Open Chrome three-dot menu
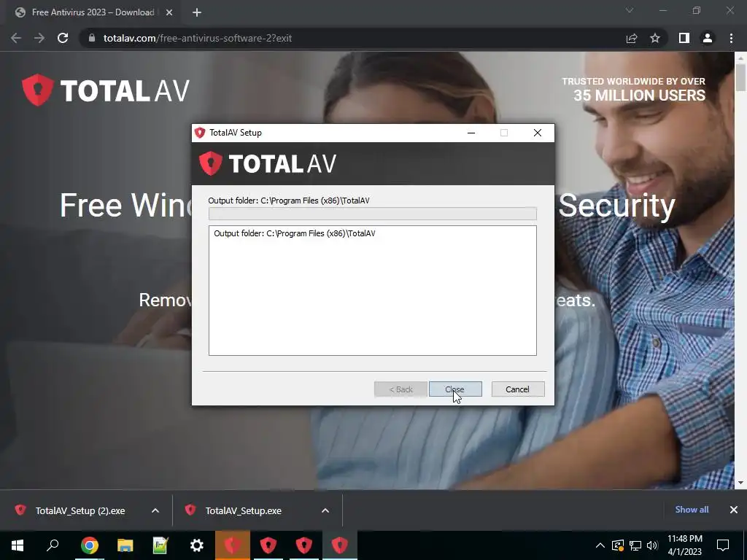The height and width of the screenshot is (560, 747). tap(731, 38)
